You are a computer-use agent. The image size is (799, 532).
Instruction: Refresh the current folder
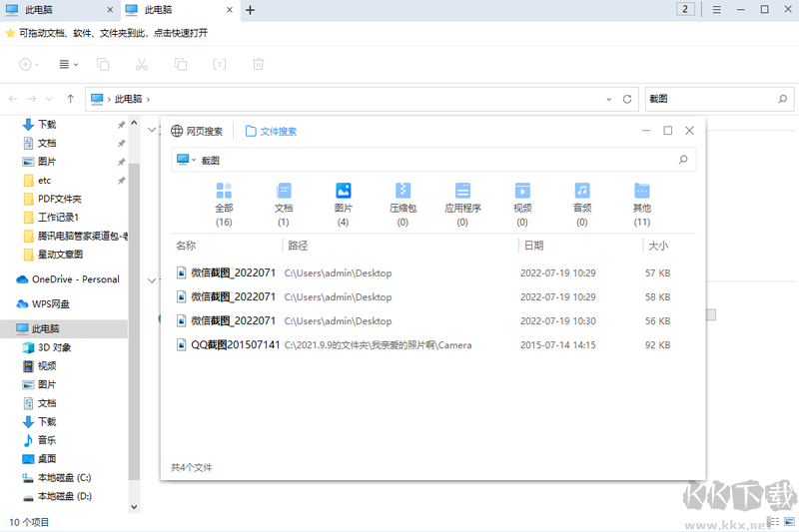[627, 99]
